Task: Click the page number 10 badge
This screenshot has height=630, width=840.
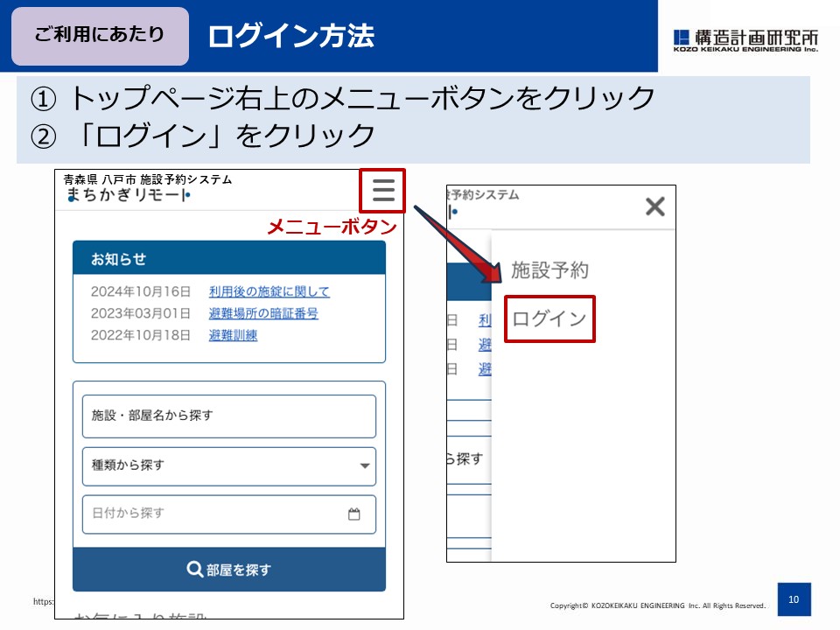Action: (x=794, y=599)
